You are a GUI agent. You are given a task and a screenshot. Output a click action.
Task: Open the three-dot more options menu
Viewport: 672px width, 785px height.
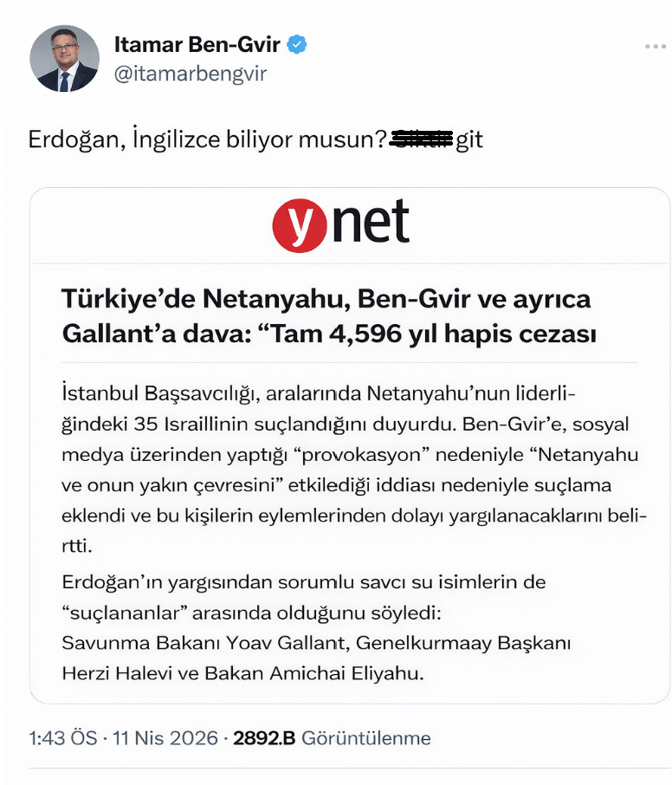click(655, 46)
